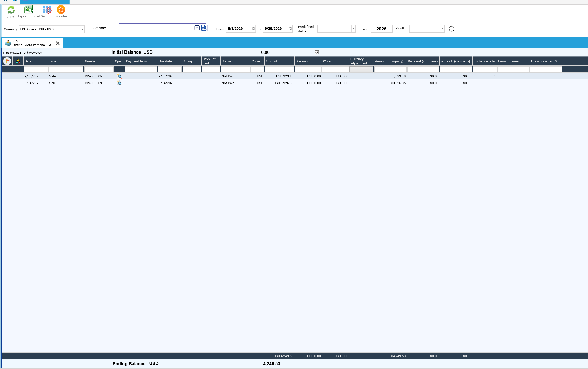Expand the Customer selection dropdown arrow
Image resolution: width=588 pixels, height=369 pixels.
pyautogui.click(x=197, y=28)
